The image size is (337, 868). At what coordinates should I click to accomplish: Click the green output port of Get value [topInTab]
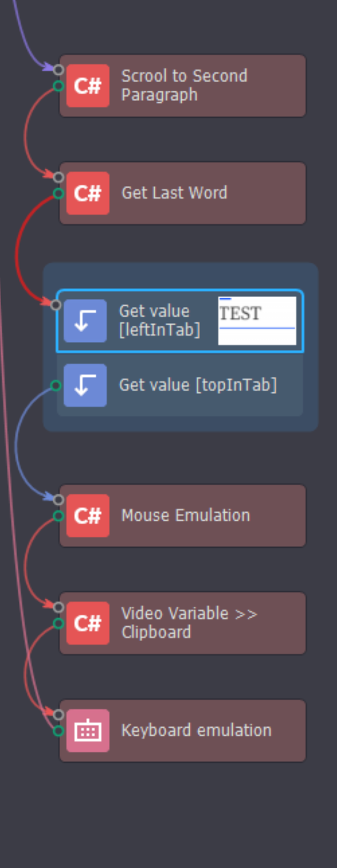coord(55,385)
